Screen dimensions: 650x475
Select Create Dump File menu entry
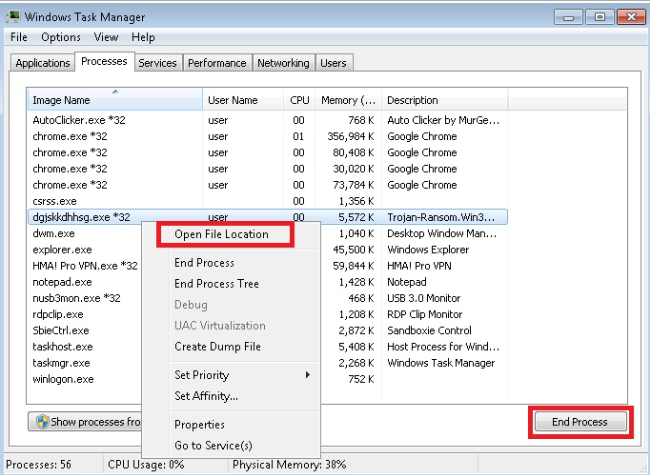pyautogui.click(x=217, y=346)
